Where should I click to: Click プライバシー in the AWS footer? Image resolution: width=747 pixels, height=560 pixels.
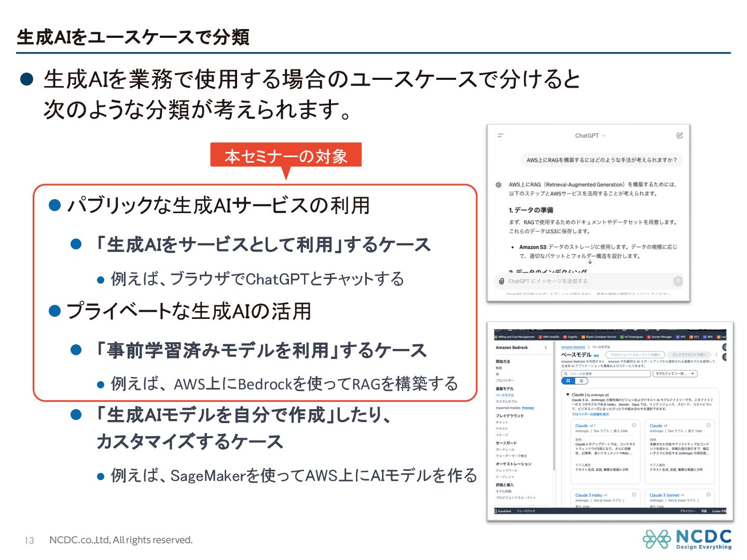(687, 511)
